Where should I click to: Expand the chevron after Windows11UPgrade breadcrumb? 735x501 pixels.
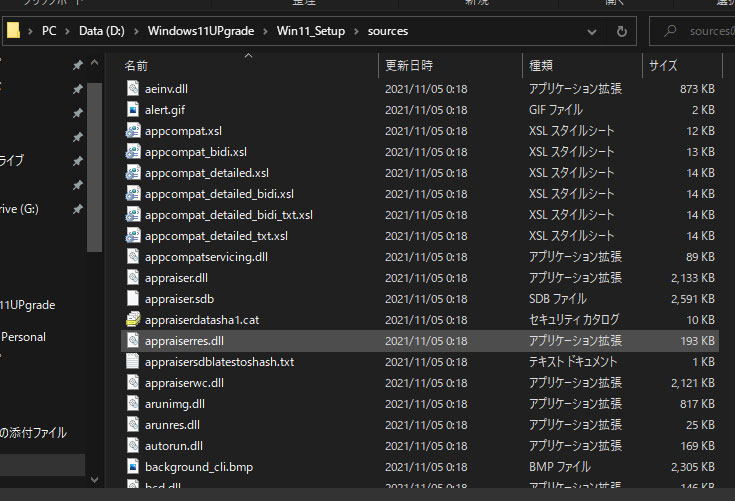click(265, 31)
